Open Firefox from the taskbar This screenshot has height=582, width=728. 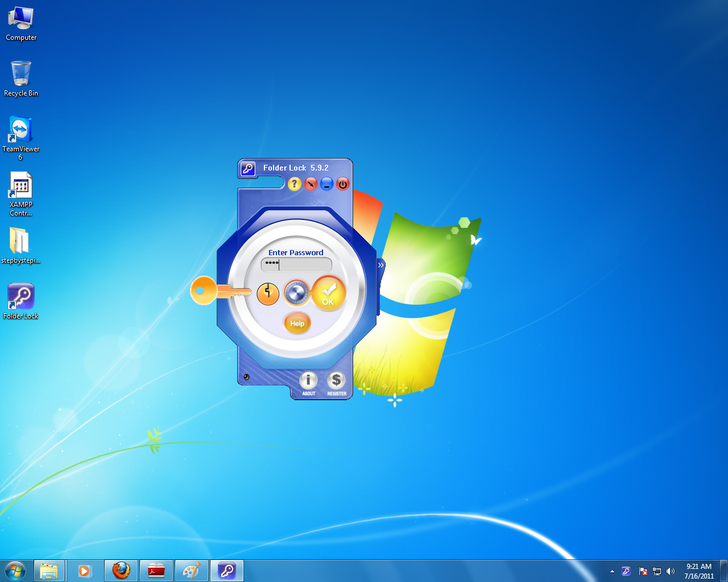tap(121, 571)
